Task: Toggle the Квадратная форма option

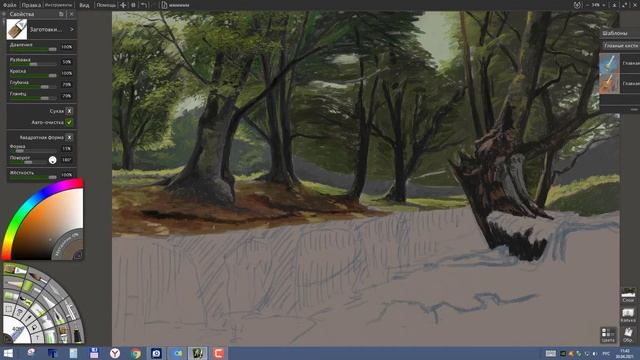Action: [x=69, y=138]
